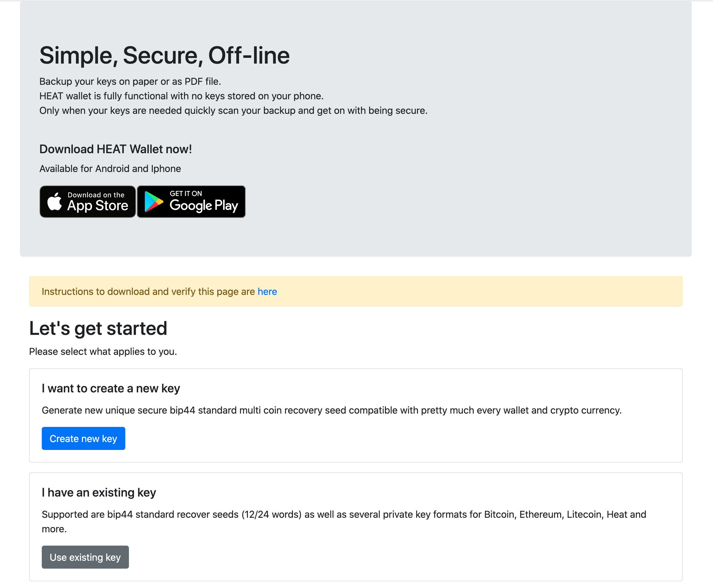Click the "Simple, Secure, Off-line" headline
Image resolution: width=713 pixels, height=588 pixels.
click(x=165, y=55)
